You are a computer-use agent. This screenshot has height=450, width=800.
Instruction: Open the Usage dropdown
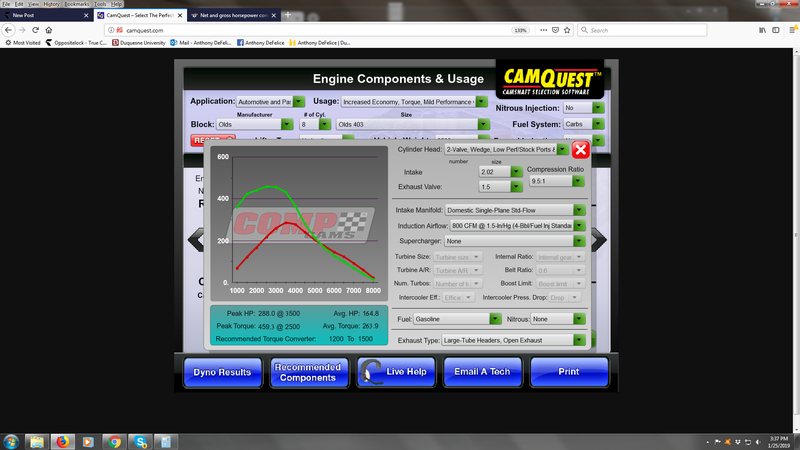(x=482, y=102)
